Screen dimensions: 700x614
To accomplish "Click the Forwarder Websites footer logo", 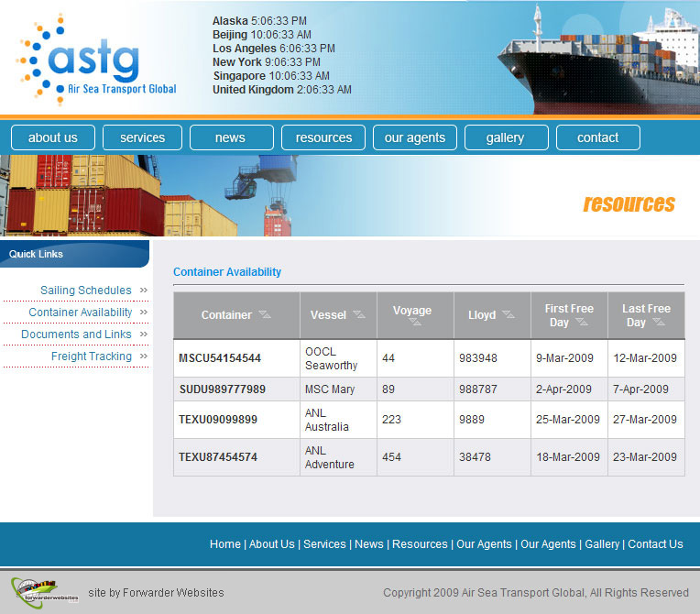I will pyautogui.click(x=46, y=589).
